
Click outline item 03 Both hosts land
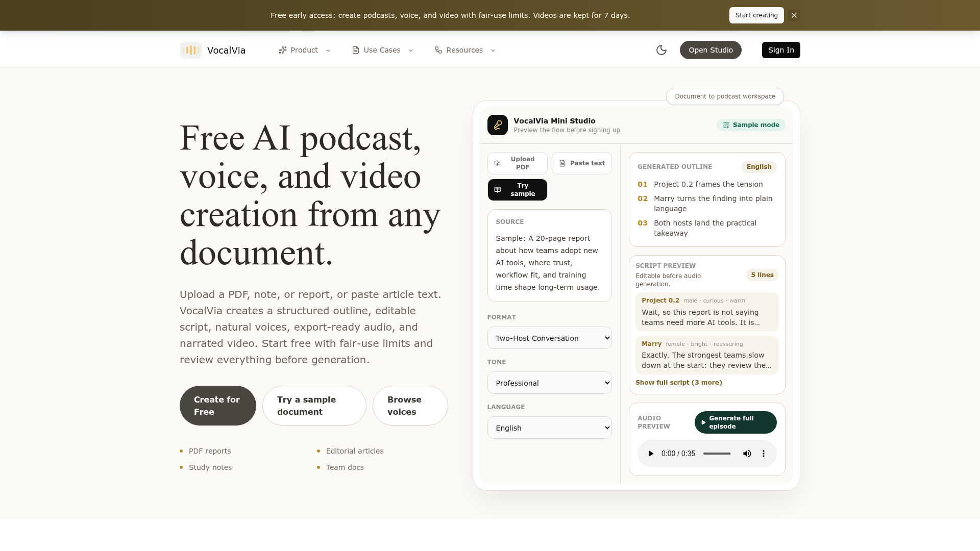click(707, 228)
